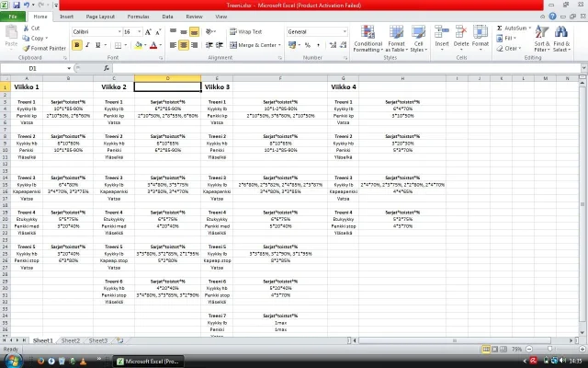Click the Name Box showing D1
588x368 pixels.
(x=33, y=69)
